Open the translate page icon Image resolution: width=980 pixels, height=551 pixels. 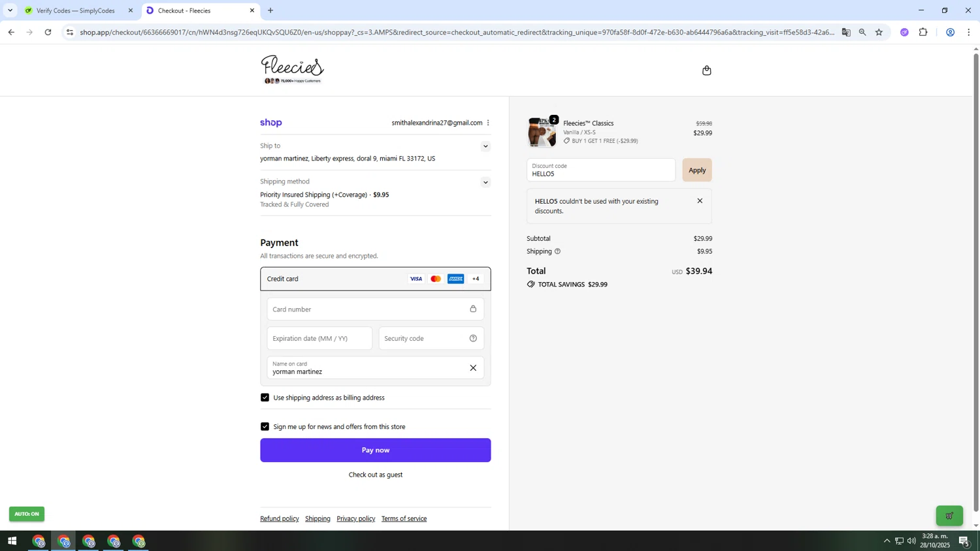[846, 32]
